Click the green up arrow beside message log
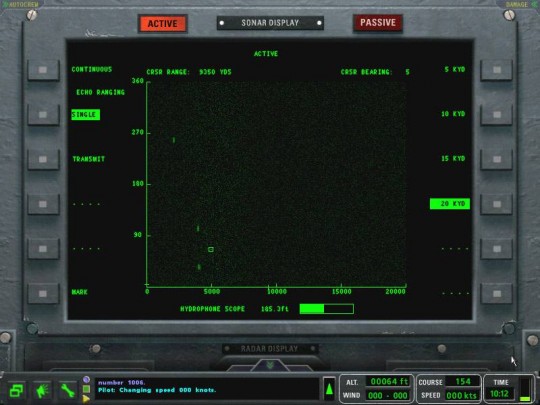540x405 pixels. tap(329, 388)
